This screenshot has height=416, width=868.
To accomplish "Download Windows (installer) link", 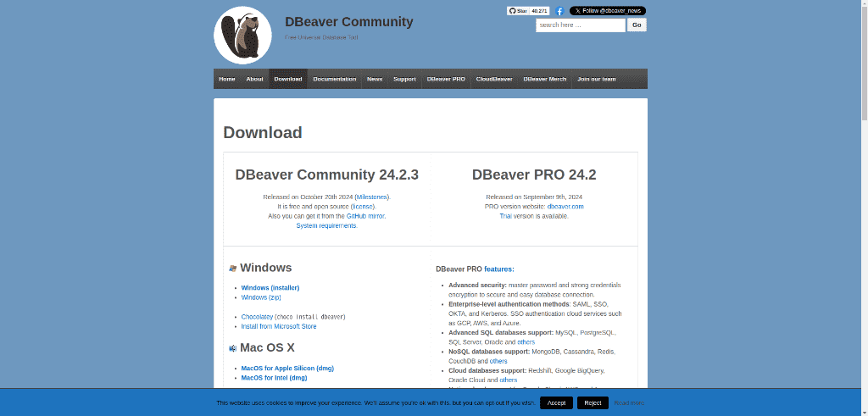I will (270, 288).
